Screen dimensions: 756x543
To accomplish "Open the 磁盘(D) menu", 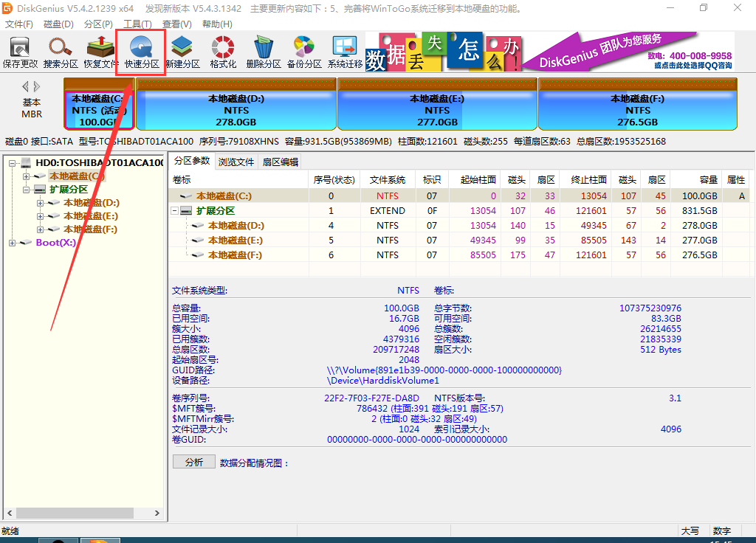I will click(58, 24).
